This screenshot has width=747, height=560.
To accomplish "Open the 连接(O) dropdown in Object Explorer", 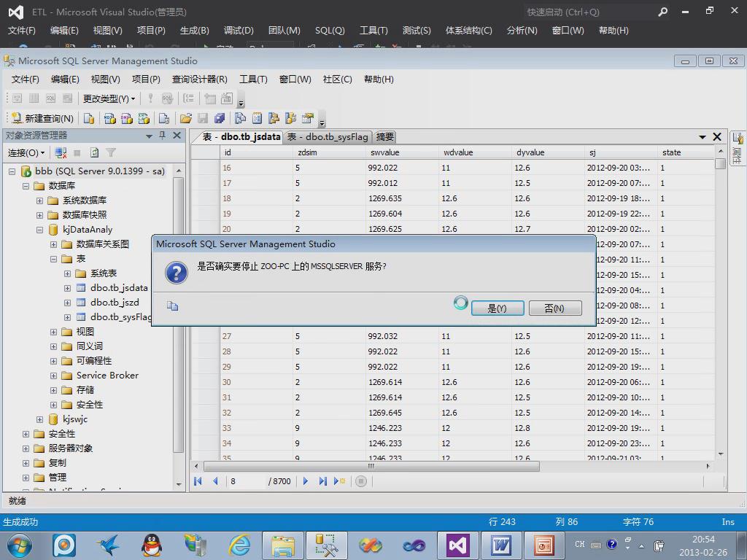I will pos(26,152).
